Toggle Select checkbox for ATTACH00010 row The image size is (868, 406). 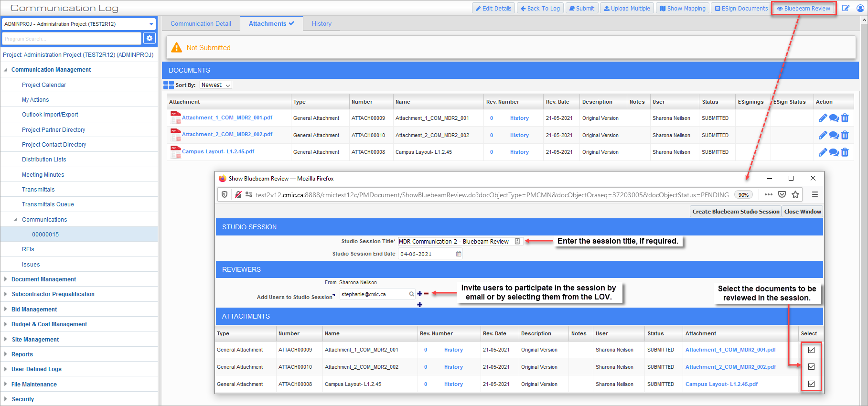point(811,367)
